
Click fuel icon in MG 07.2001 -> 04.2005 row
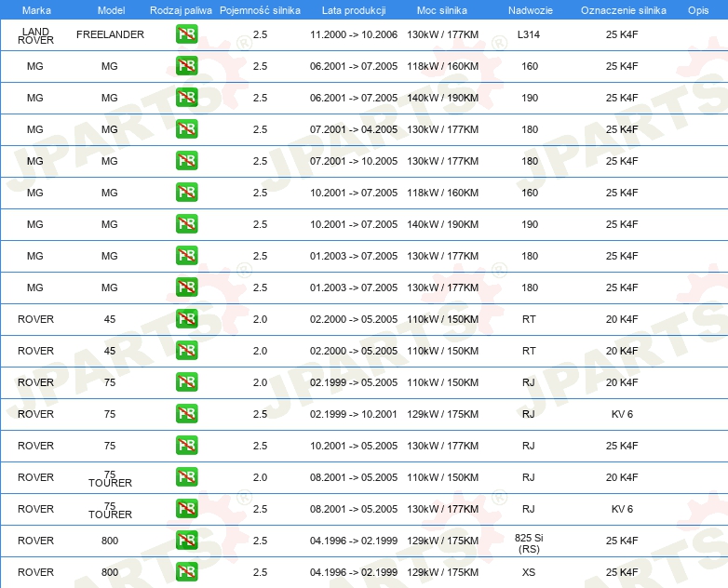pyautogui.click(x=186, y=129)
